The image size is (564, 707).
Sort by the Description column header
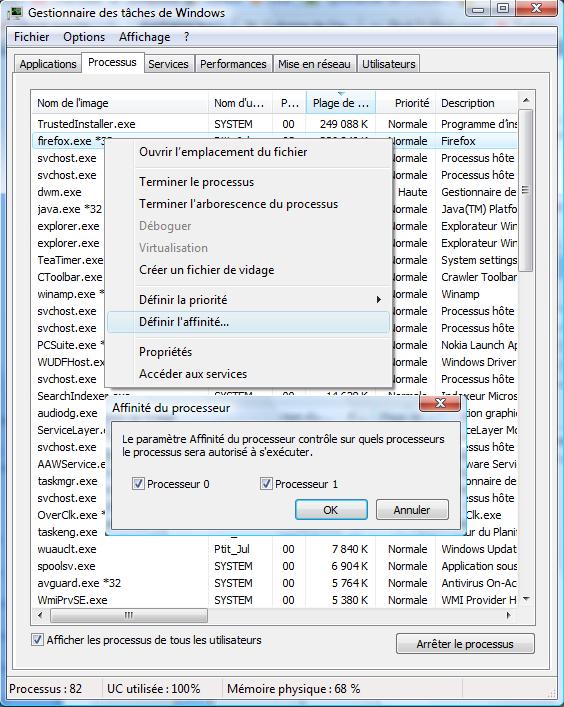(x=476, y=103)
